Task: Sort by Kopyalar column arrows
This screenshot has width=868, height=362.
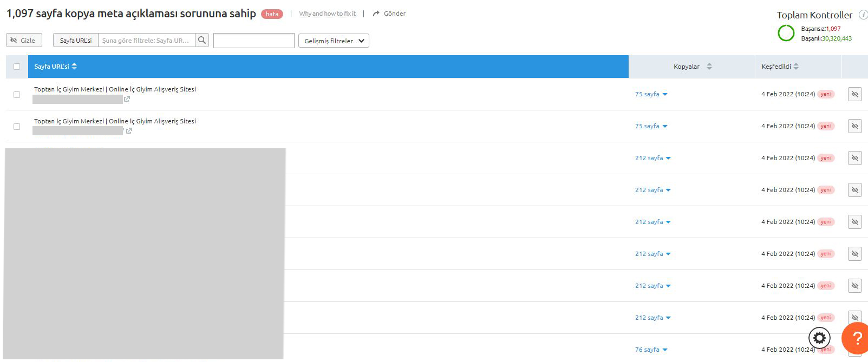Action: coord(709,67)
